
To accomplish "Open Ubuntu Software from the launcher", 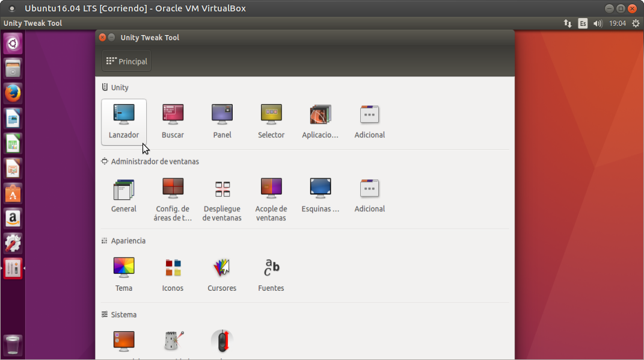I will (x=13, y=194).
